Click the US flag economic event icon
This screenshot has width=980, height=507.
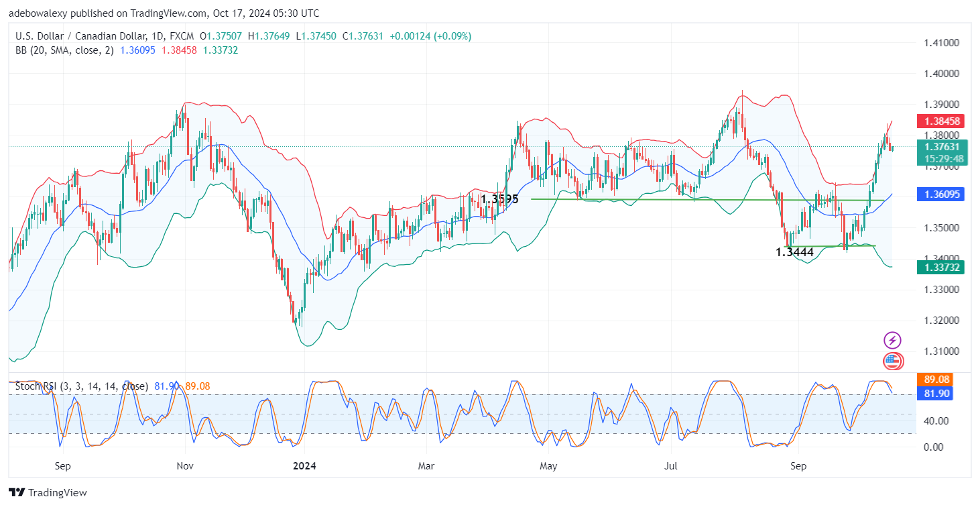(x=892, y=361)
